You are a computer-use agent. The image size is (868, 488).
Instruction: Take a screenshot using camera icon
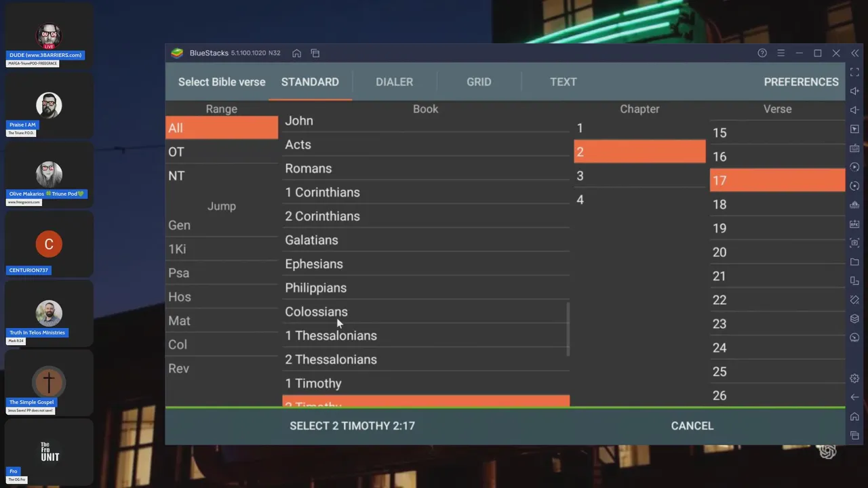pos(854,243)
